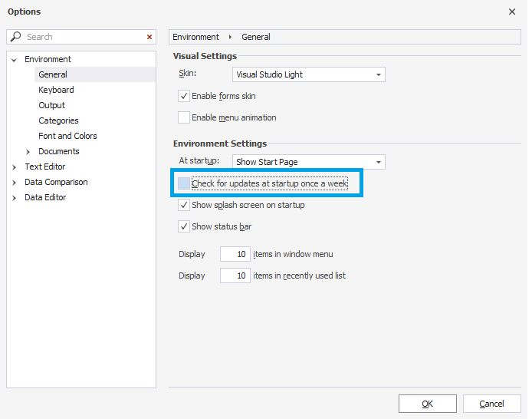Viewport: 532px width, 419px height.
Task: Confirm settings with OK button
Action: pyautogui.click(x=428, y=404)
